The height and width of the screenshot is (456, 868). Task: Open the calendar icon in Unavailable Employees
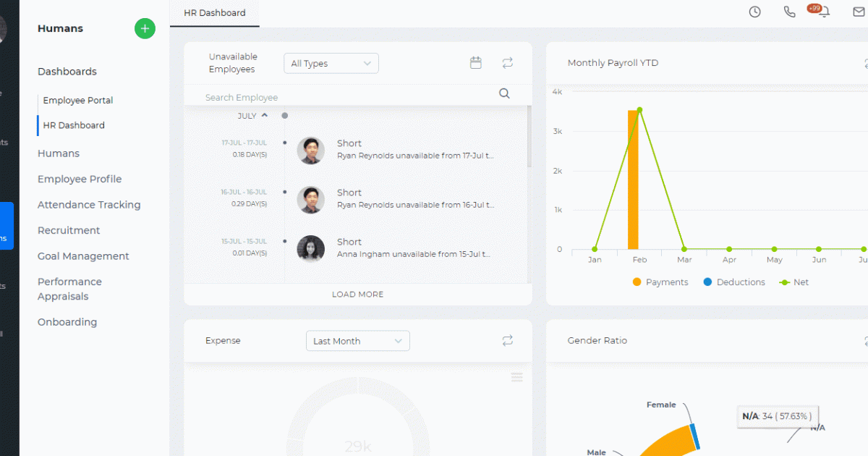476,63
